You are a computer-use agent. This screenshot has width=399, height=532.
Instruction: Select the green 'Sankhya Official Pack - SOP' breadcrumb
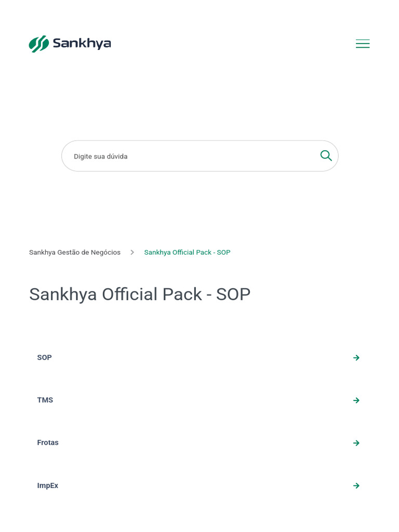tap(187, 252)
